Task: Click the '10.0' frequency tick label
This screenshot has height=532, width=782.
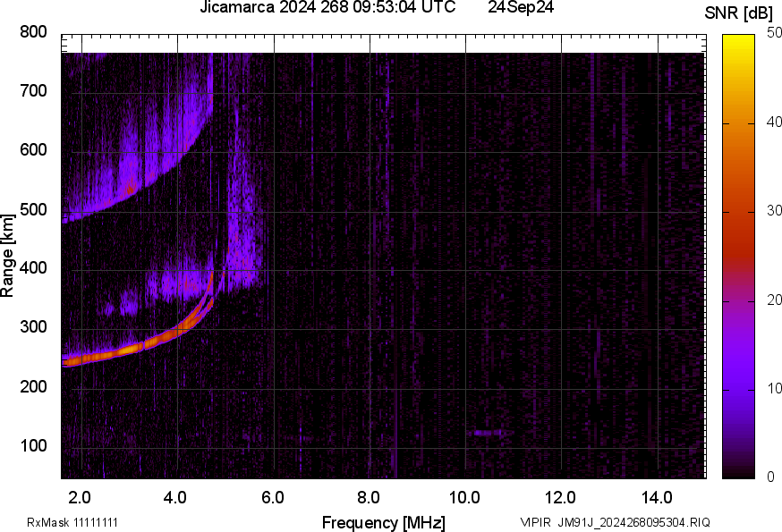Action: (464, 497)
